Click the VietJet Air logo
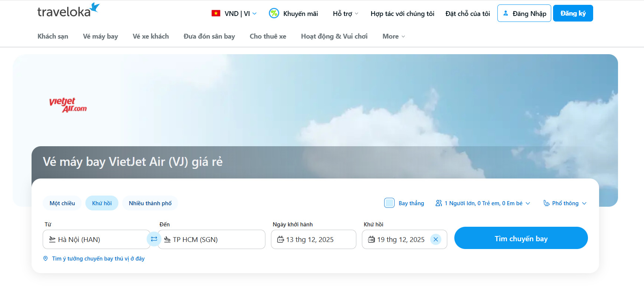Image resolution: width=644 pixels, height=298 pixels. point(68,105)
